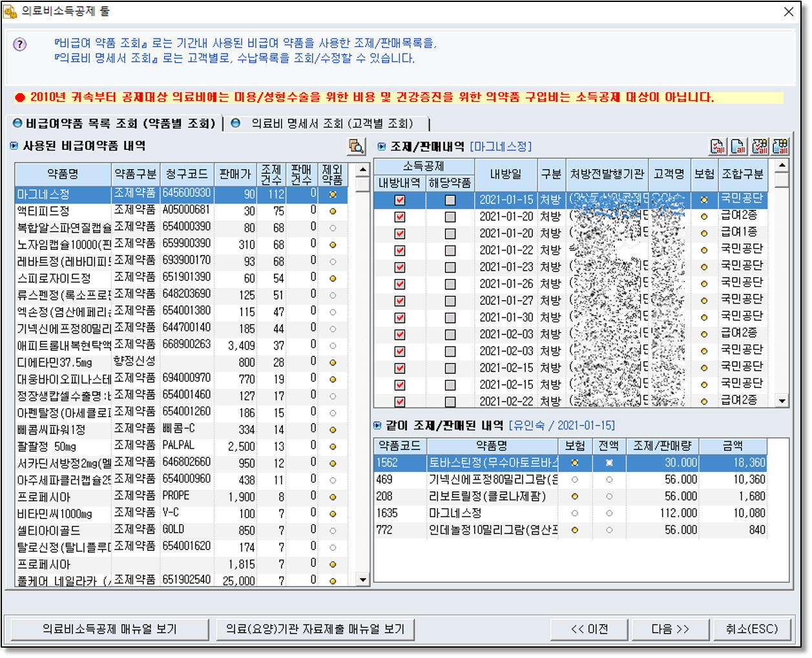Click the check-all document icon with red checkmarks

tap(718, 147)
